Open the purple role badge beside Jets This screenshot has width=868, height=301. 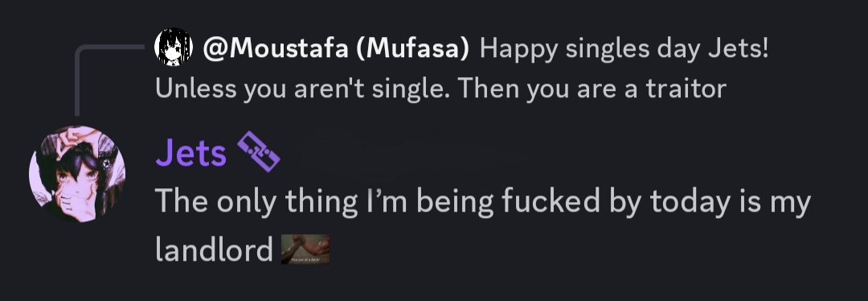coord(259,151)
